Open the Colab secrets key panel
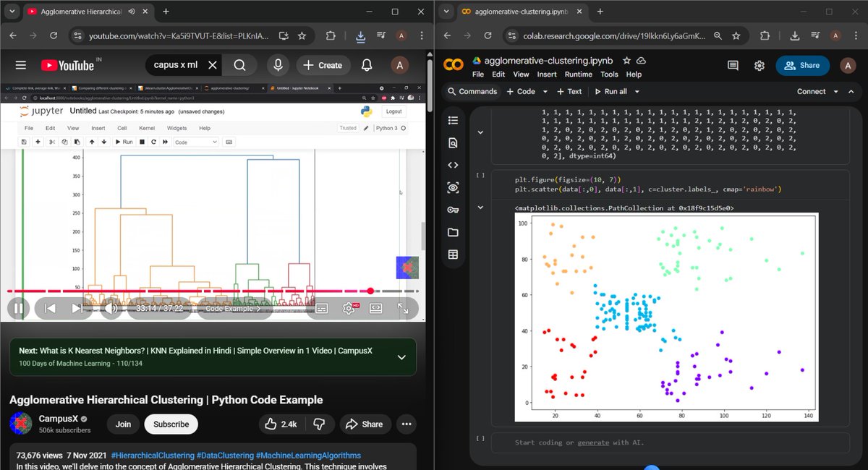 (454, 210)
